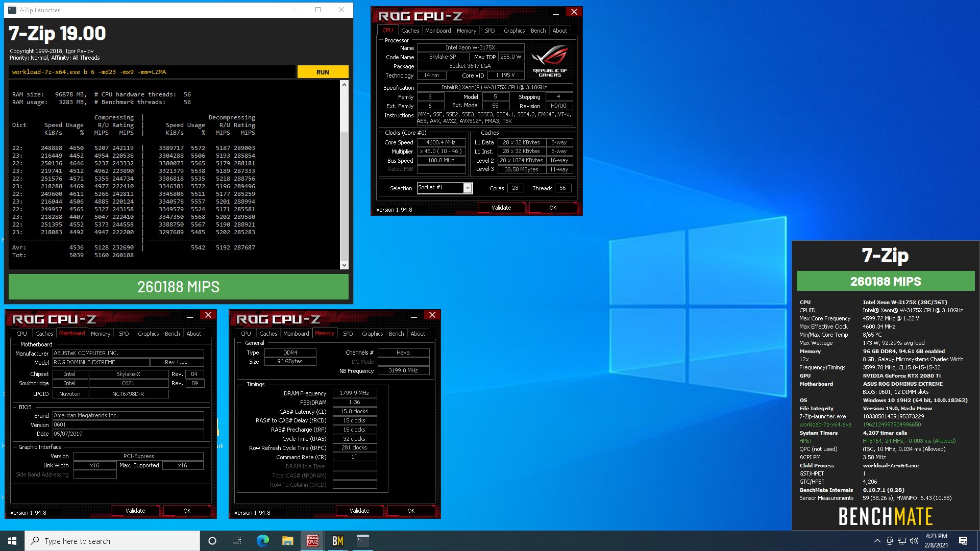Image resolution: width=980 pixels, height=551 pixels.
Task: Click green 260188 MIPS bar in BenchMate panel
Action: pyautogui.click(x=886, y=281)
